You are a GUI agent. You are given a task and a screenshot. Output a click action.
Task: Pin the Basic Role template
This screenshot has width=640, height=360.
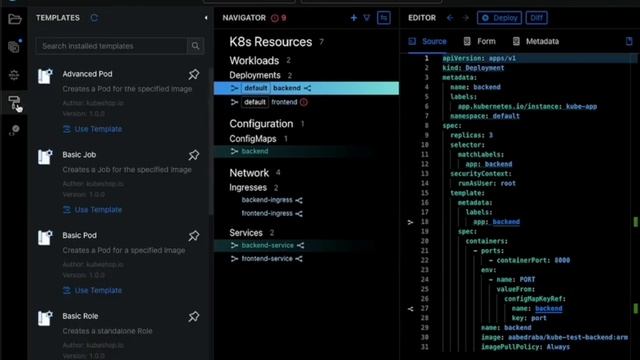(194, 316)
